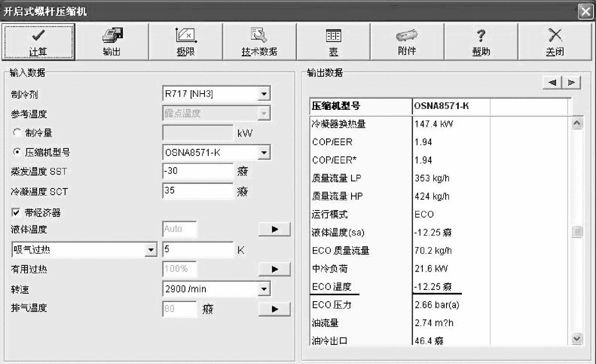Click arrow button beside 排气温度 field

coord(274,309)
